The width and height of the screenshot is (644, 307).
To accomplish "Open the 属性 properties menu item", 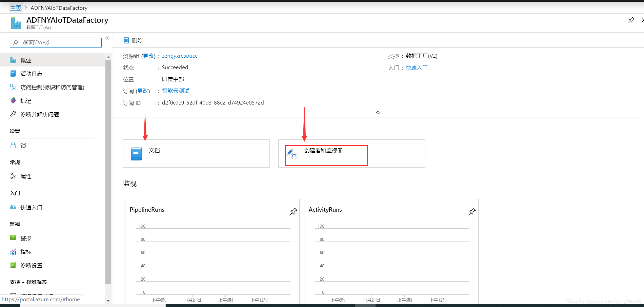I will pos(53,176).
